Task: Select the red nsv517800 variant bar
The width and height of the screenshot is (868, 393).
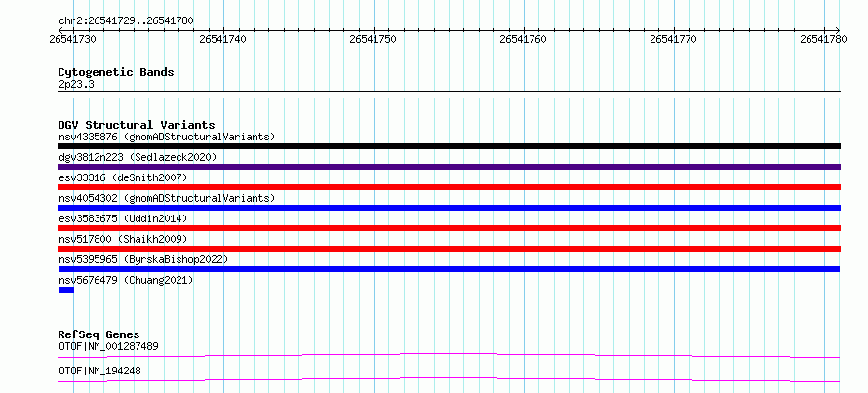Action: [x=449, y=249]
